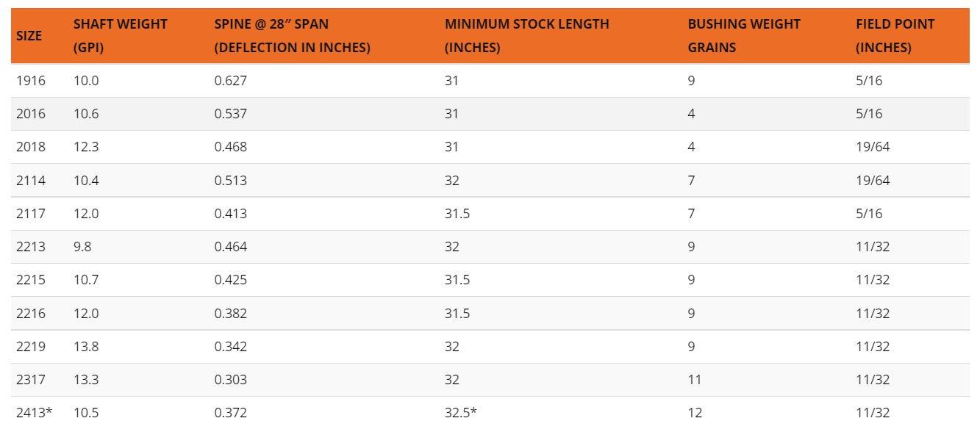Select the 0.627 spine deflection value

pos(231,81)
